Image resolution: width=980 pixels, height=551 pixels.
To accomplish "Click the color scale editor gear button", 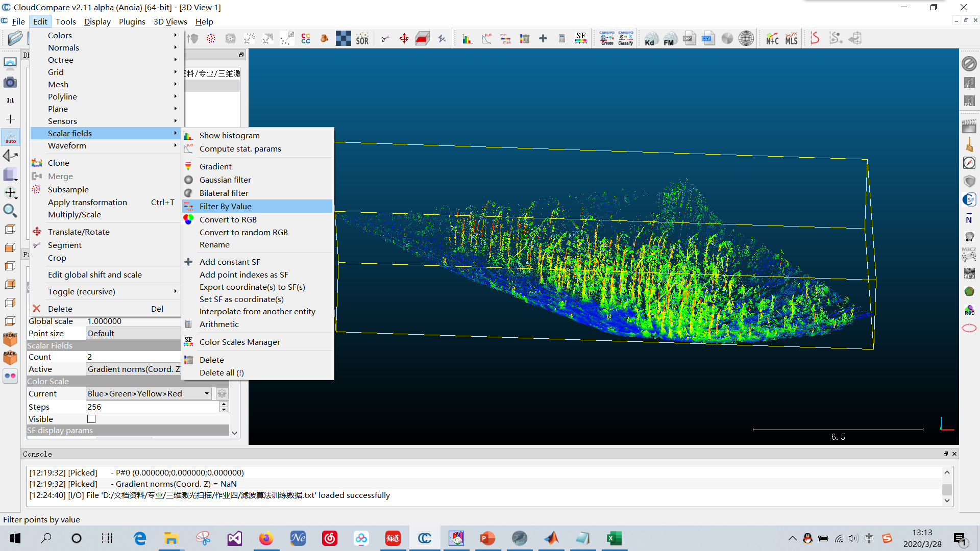I will tap(222, 393).
